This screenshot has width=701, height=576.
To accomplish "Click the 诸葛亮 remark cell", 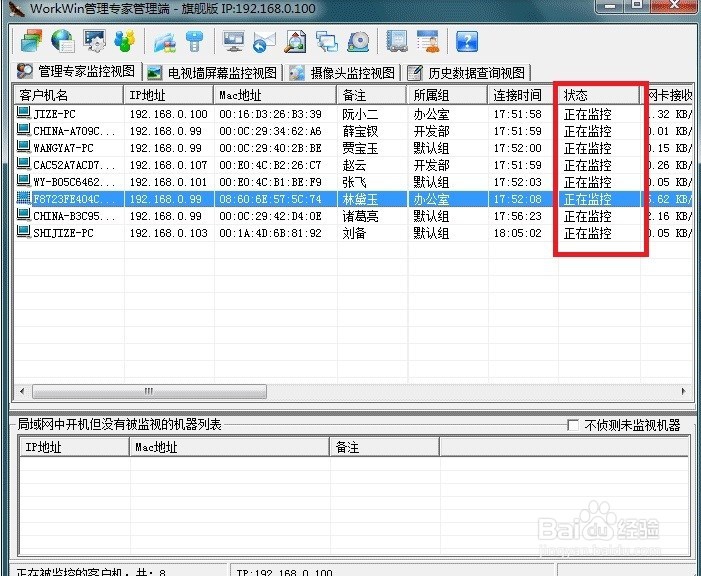I will click(x=360, y=216).
